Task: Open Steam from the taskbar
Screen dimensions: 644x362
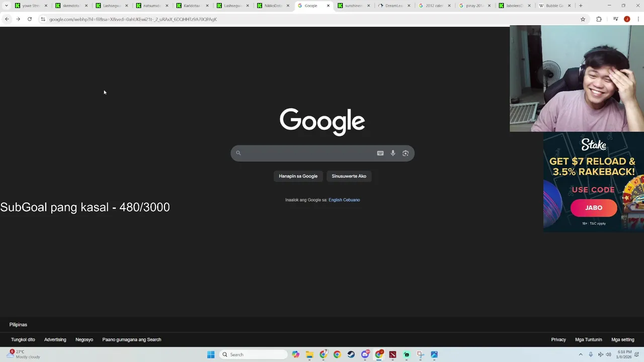Action: pyautogui.click(x=351, y=354)
